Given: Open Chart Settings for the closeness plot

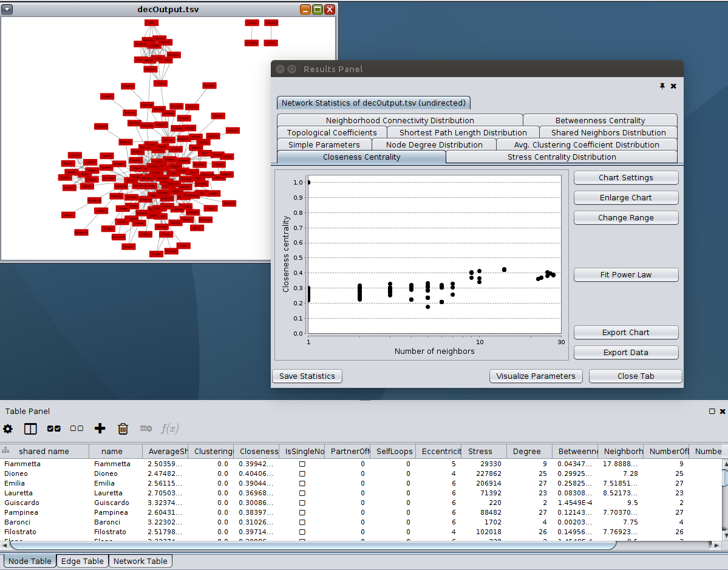Looking at the screenshot, I should tap(626, 177).
